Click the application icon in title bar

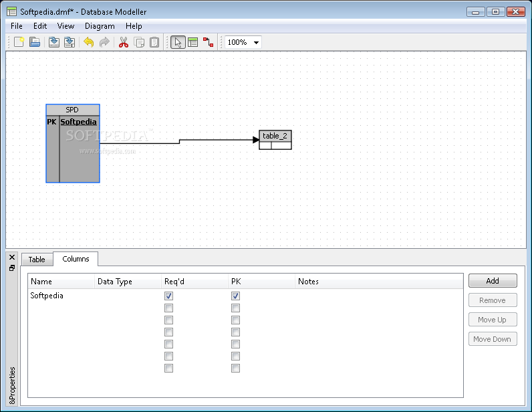pos(11,12)
